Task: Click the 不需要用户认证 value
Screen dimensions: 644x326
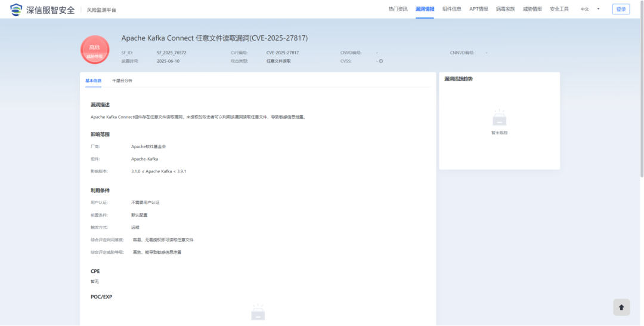Action: 145,202
